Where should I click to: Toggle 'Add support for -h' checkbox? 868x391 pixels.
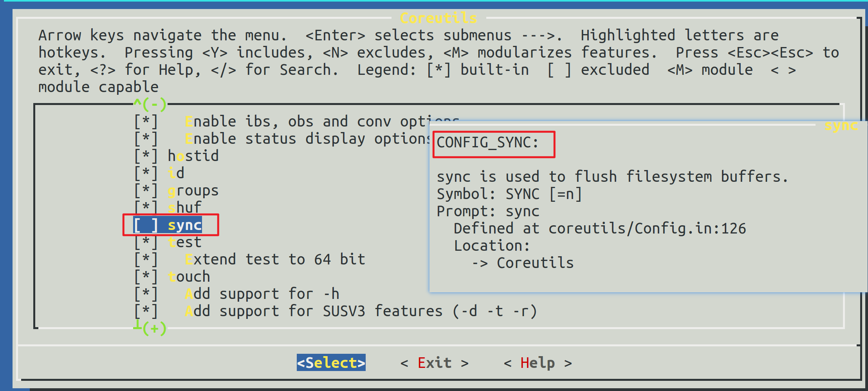click(146, 294)
